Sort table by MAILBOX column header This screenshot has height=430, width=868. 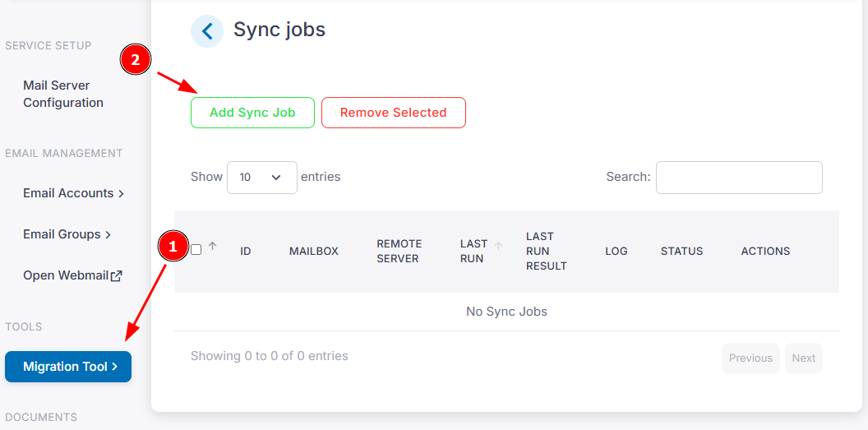point(314,252)
